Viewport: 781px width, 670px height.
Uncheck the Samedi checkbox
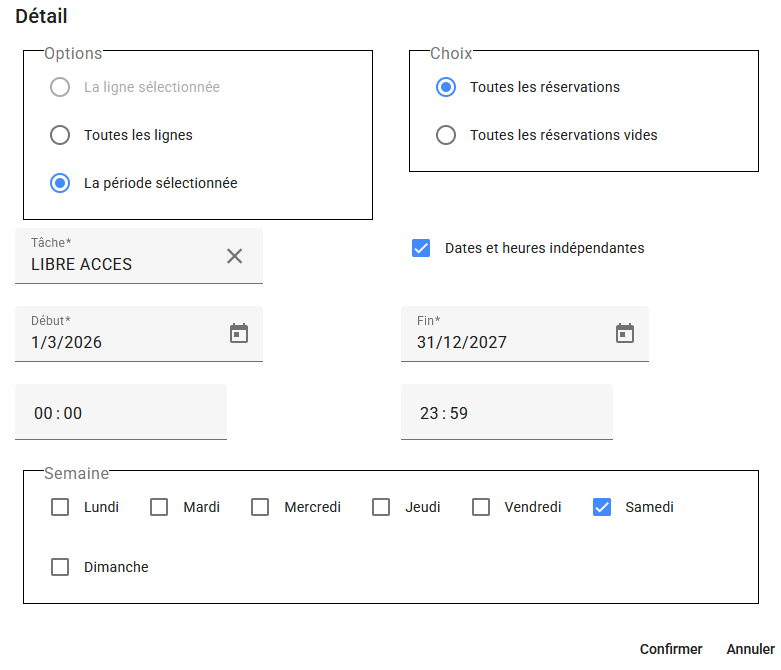point(602,507)
